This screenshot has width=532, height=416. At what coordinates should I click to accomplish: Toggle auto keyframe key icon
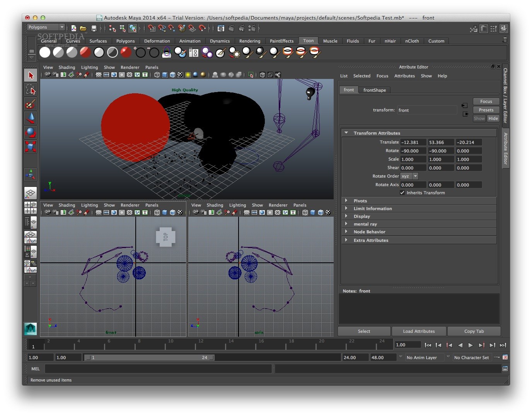(x=497, y=357)
